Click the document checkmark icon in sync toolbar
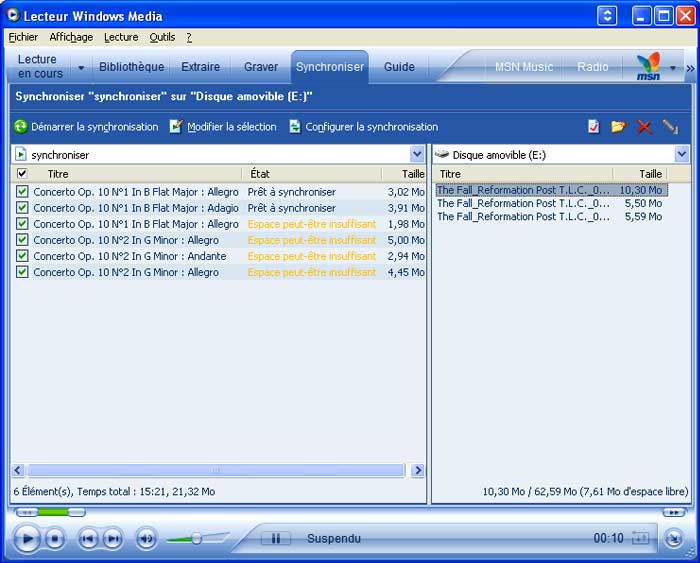Viewport: 700px width, 563px height. (x=594, y=127)
